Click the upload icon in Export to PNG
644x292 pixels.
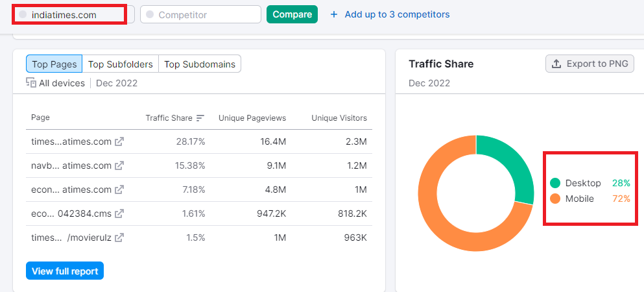point(556,64)
